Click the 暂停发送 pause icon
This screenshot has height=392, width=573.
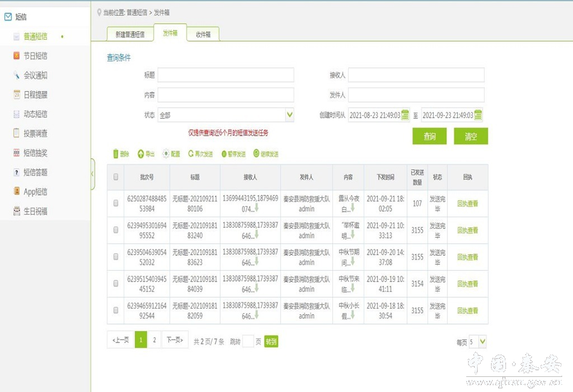pyautogui.click(x=224, y=154)
